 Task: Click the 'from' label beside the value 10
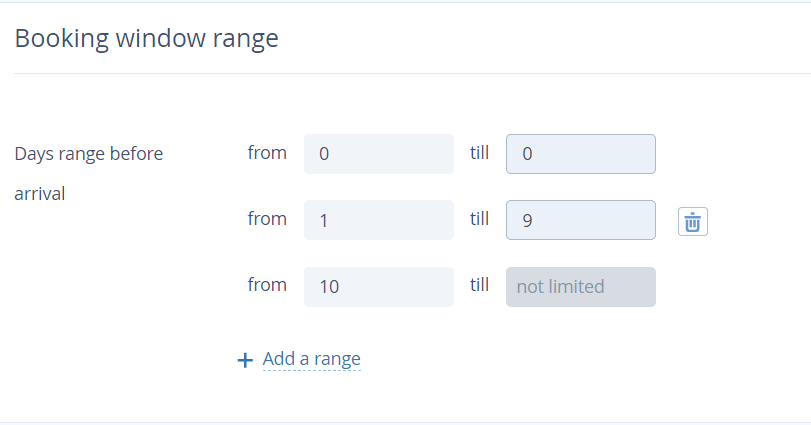[267, 285]
